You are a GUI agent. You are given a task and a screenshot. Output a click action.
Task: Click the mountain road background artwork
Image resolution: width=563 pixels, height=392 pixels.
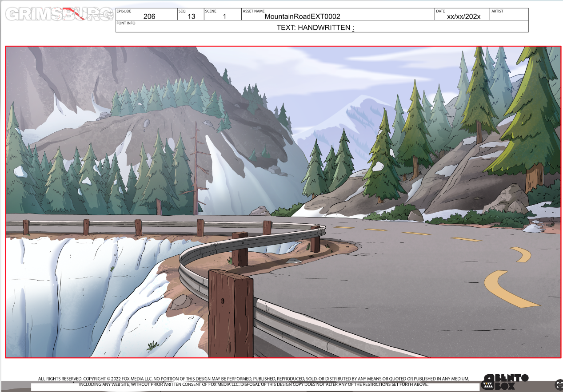[283, 202]
